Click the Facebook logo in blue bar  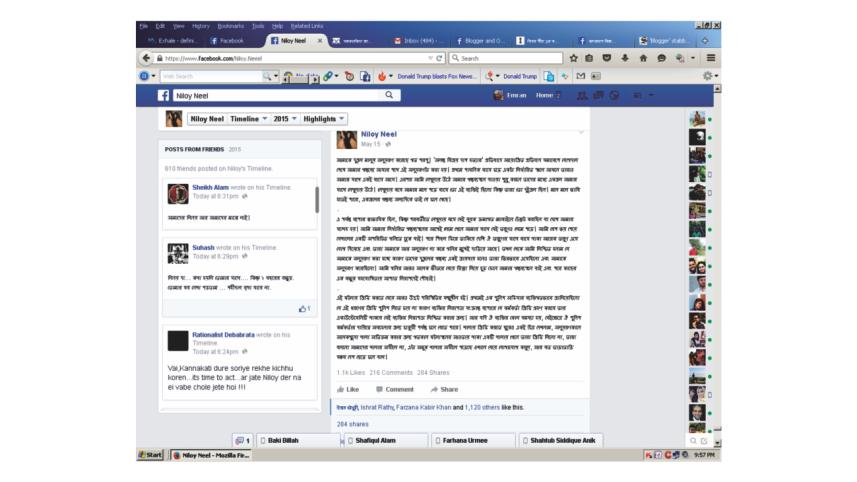click(163, 95)
